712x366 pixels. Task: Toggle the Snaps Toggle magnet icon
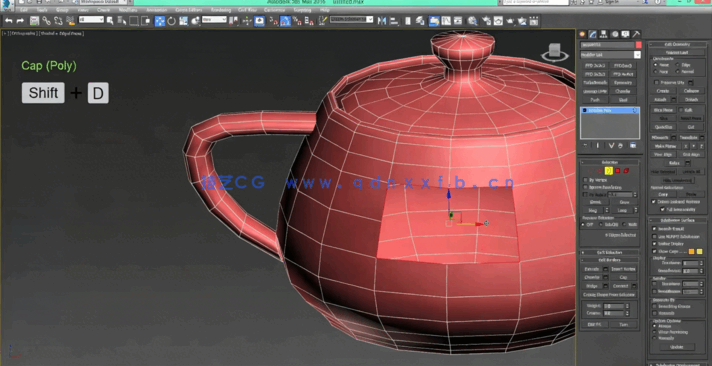[273, 21]
